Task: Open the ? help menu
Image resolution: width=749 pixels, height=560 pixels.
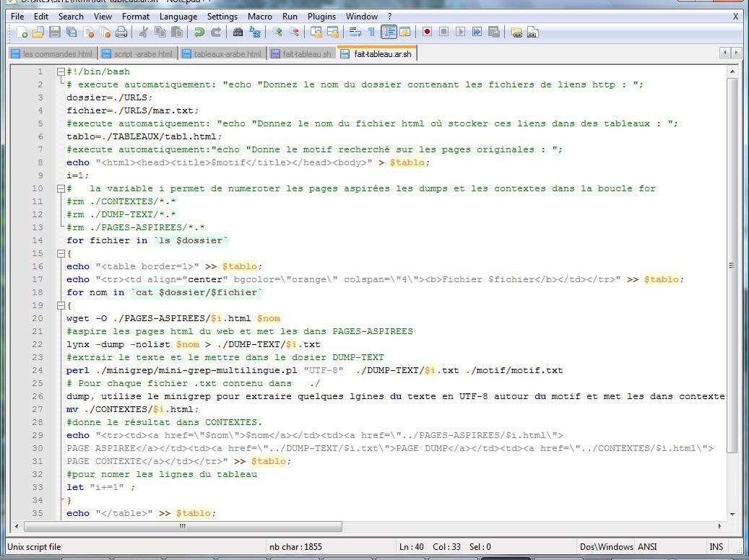Action: pos(390,16)
